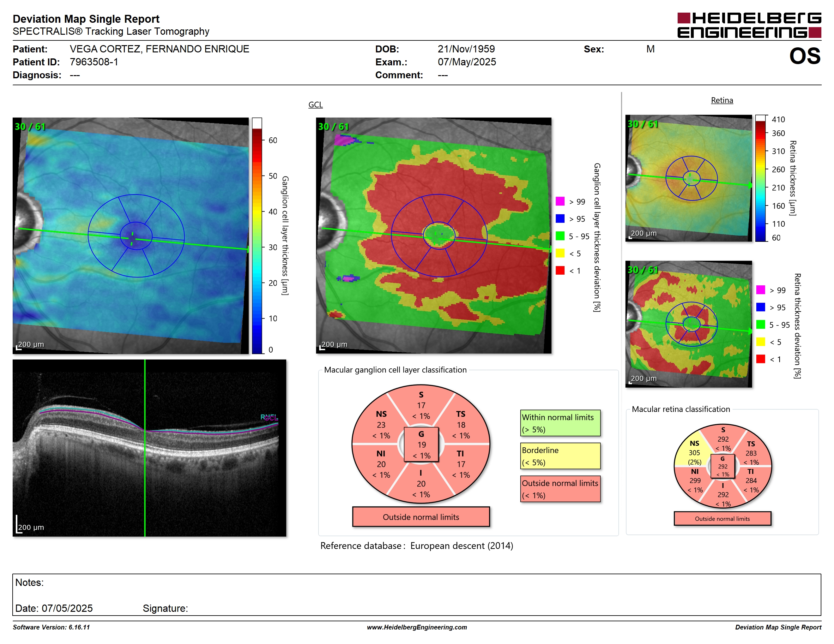Select the GCL chart TI sector value 17
Screen dimensions: 834x644
461,464
